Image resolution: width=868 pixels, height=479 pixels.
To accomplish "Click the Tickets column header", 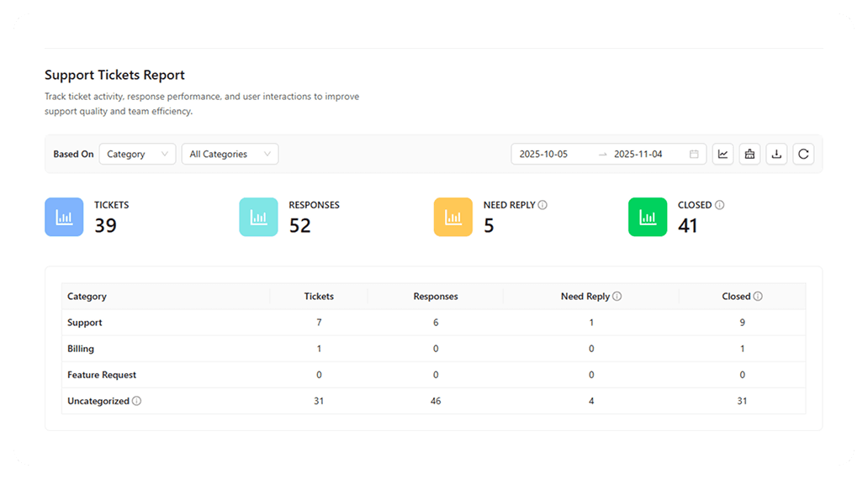I will pos(319,297).
